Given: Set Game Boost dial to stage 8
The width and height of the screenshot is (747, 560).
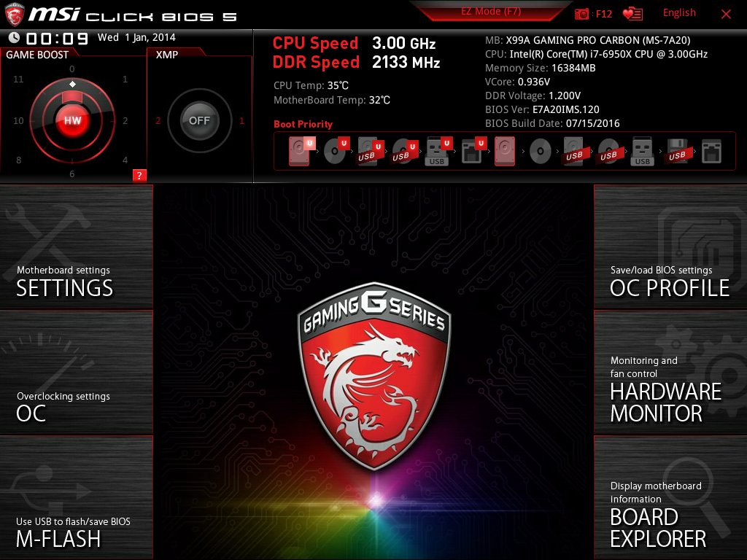Looking at the screenshot, I should (18, 160).
